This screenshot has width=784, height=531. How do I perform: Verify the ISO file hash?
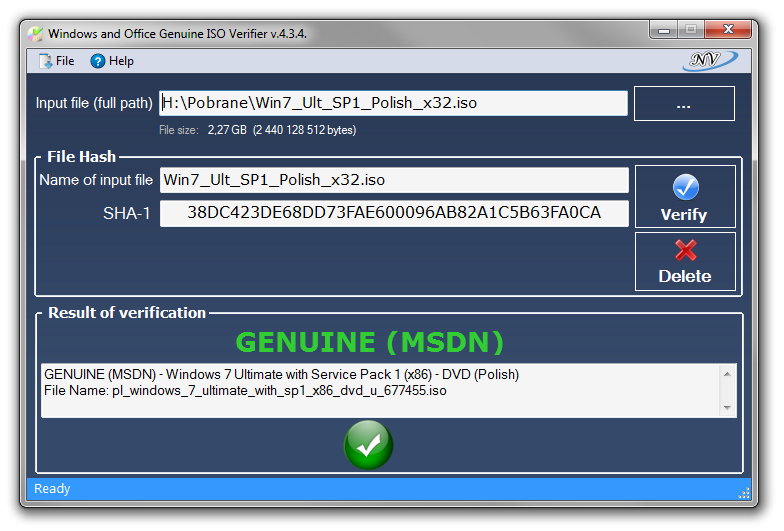[685, 196]
